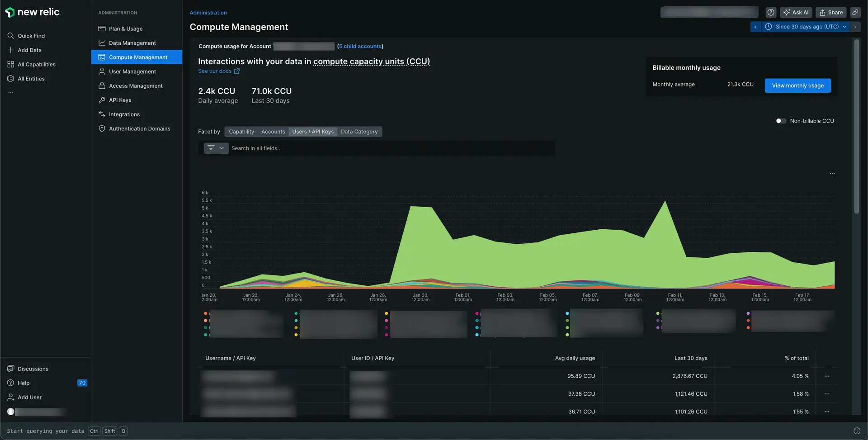868x440 pixels.
Task: Open User Management person icon
Action: point(102,71)
